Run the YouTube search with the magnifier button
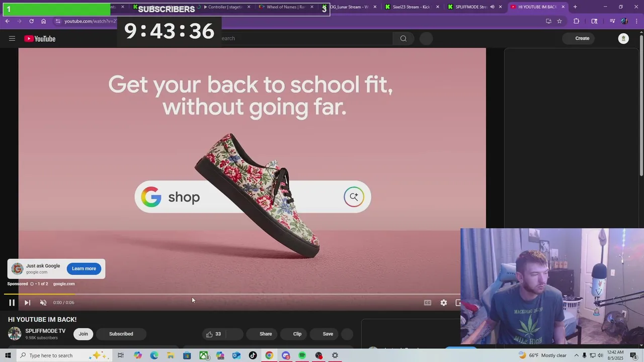This screenshot has height=362, width=644. click(x=404, y=39)
